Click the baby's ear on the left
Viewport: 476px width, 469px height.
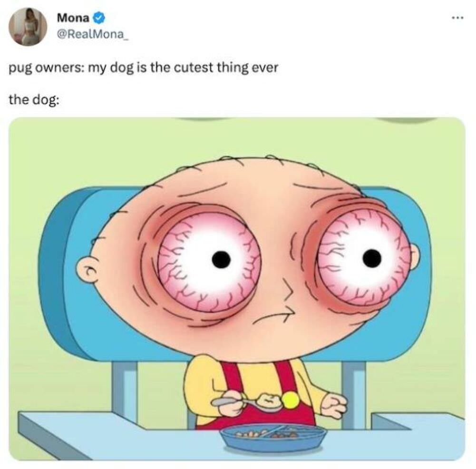click(x=88, y=268)
